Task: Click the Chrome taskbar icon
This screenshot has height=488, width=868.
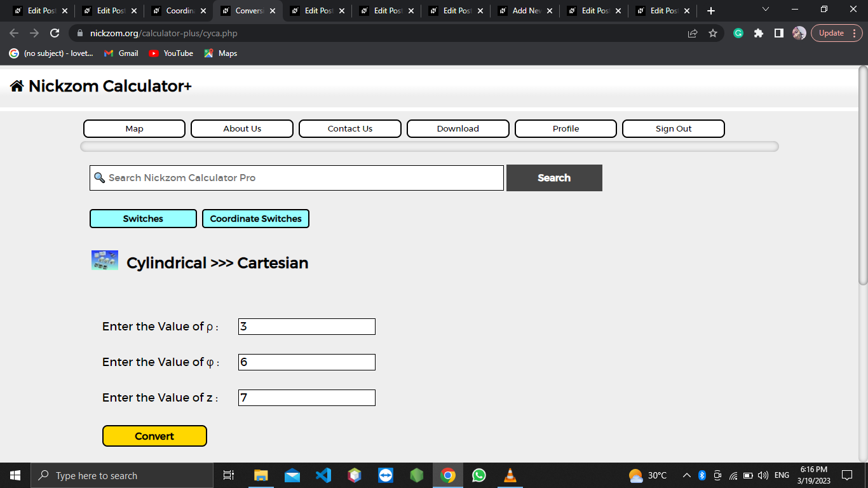Action: pyautogui.click(x=448, y=475)
